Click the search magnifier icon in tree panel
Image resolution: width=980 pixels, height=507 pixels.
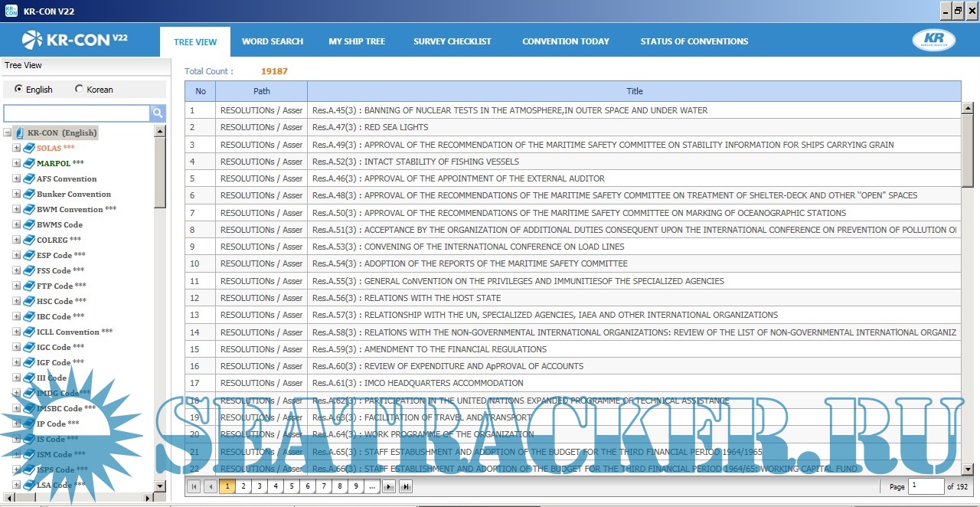[x=158, y=113]
